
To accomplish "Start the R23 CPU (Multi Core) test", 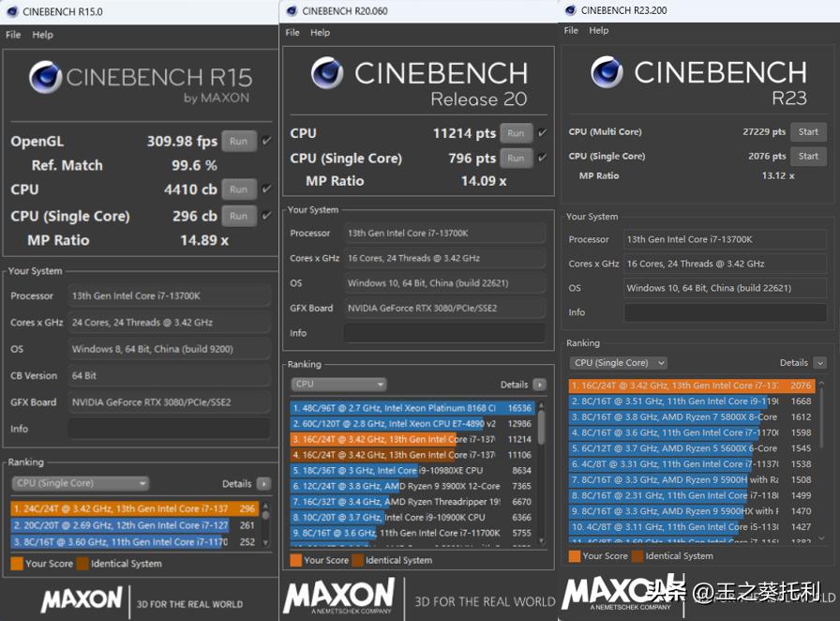I will 808,132.
